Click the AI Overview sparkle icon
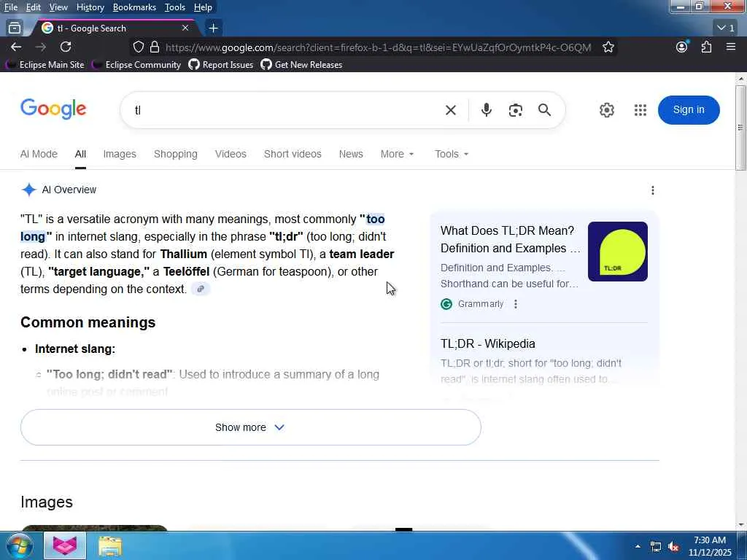The height and width of the screenshot is (560, 747). 28,190
